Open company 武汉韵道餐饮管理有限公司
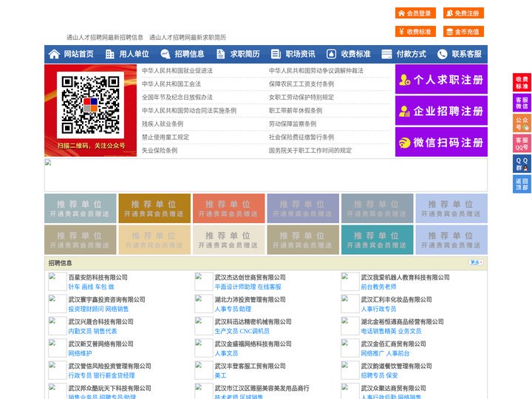 [x=396, y=366]
